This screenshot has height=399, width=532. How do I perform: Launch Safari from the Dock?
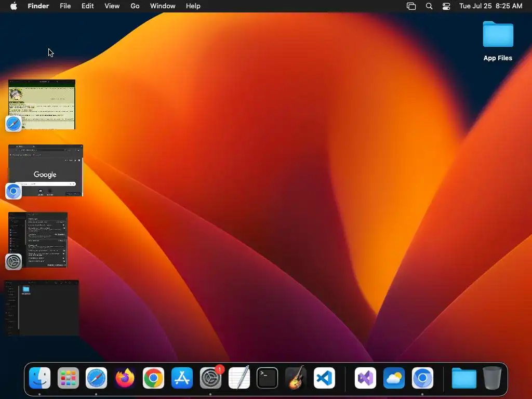(96, 378)
